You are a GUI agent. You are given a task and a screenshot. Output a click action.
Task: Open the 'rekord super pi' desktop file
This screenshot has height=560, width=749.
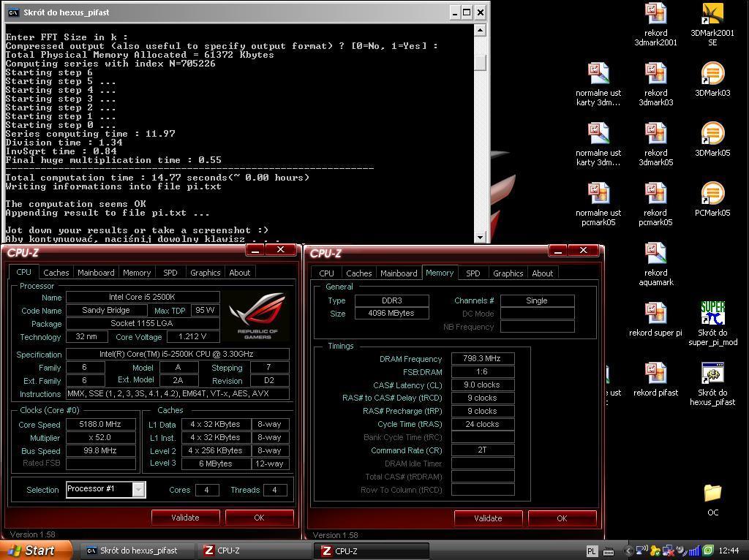pos(655,320)
